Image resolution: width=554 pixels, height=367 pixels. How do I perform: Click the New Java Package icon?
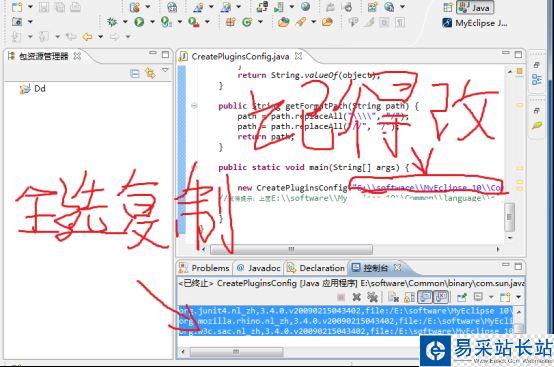tap(230, 22)
